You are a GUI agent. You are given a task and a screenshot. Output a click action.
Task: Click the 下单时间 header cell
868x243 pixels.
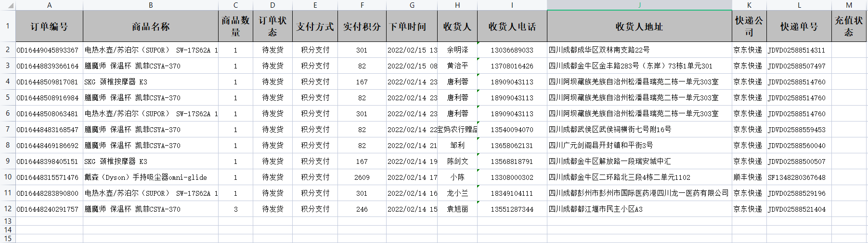tap(412, 26)
